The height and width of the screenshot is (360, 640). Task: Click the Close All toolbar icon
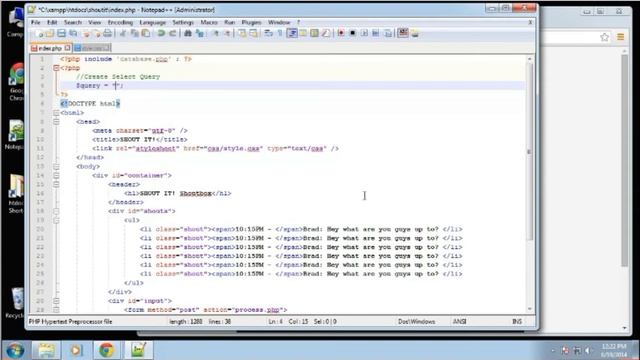tap(97, 33)
